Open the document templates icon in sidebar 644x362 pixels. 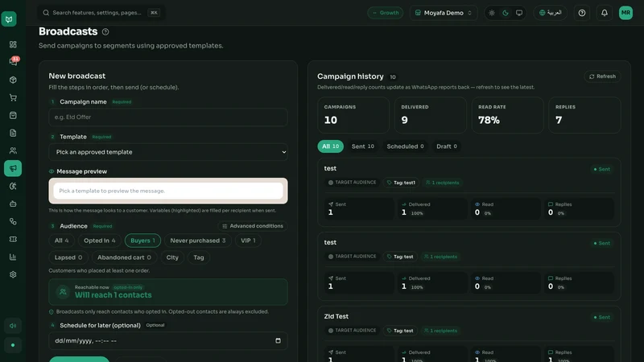(x=13, y=133)
